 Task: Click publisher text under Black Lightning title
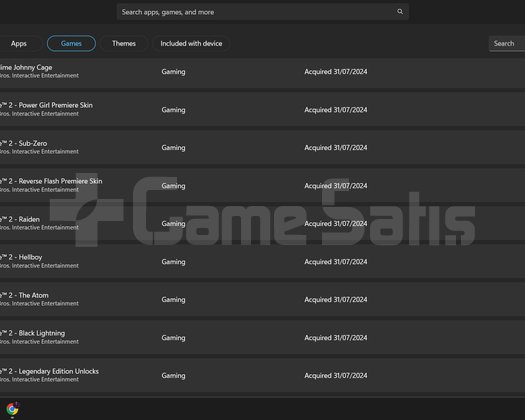40,342
